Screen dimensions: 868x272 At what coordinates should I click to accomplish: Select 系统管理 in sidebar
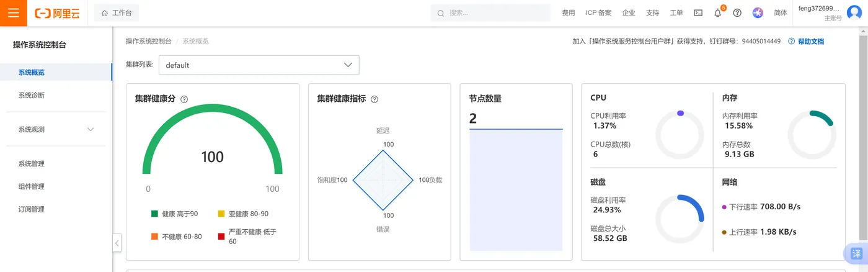point(56,163)
